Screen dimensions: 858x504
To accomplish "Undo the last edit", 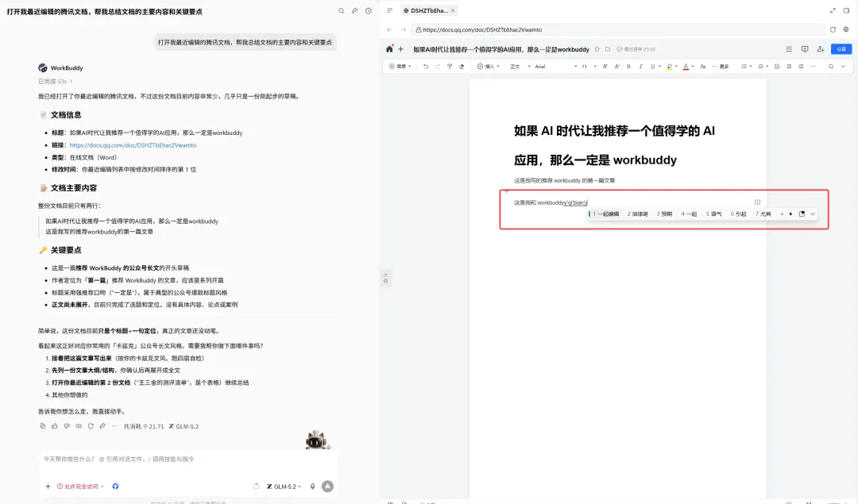I will [x=425, y=66].
